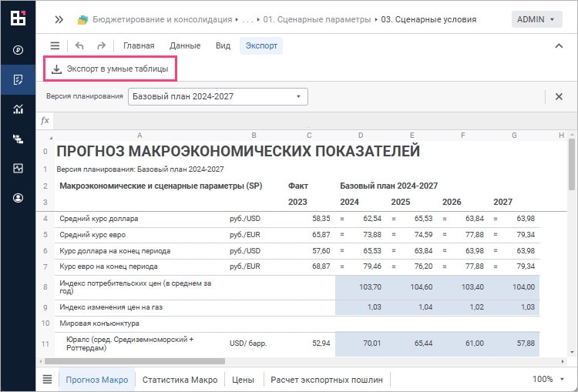Click the undo arrow in the toolbar
This screenshot has height=392, width=578.
pos(79,45)
